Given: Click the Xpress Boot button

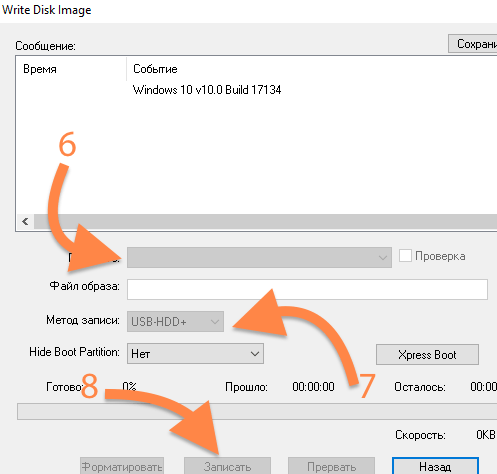Looking at the screenshot, I should click(427, 355).
